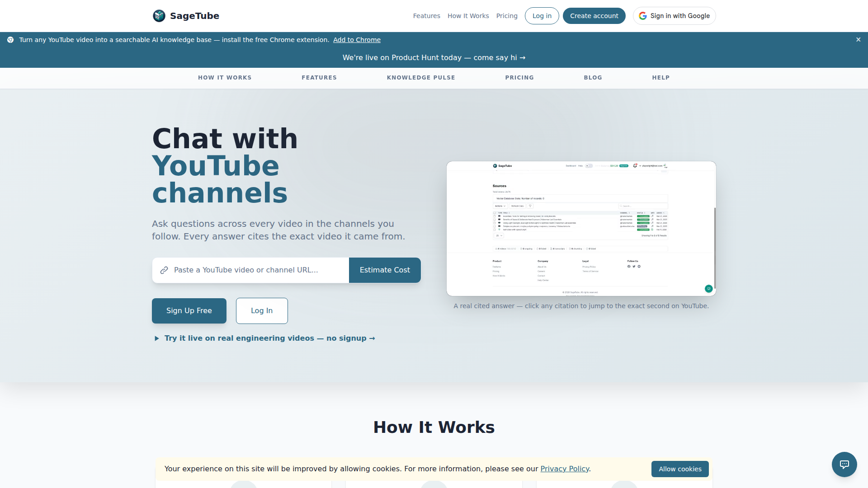Screen dimensions: 868x488
Task: Click the SageTube logo icon
Action: pos(159,16)
